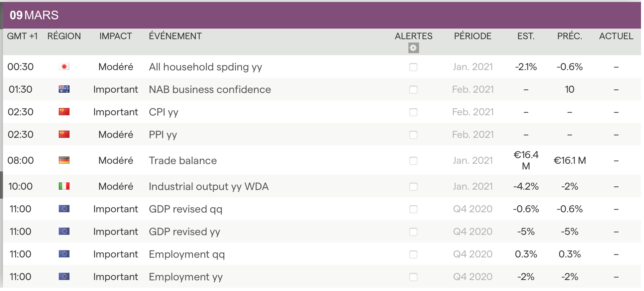
Task: Open alerts settings gear icon
Action: tap(413, 48)
